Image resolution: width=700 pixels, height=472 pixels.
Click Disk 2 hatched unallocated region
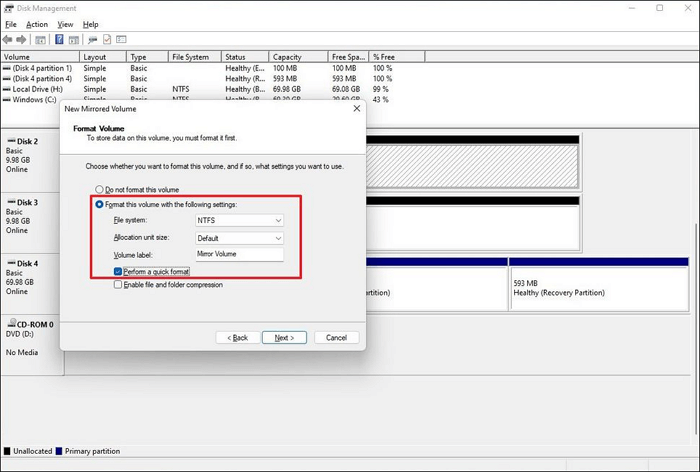(x=472, y=167)
